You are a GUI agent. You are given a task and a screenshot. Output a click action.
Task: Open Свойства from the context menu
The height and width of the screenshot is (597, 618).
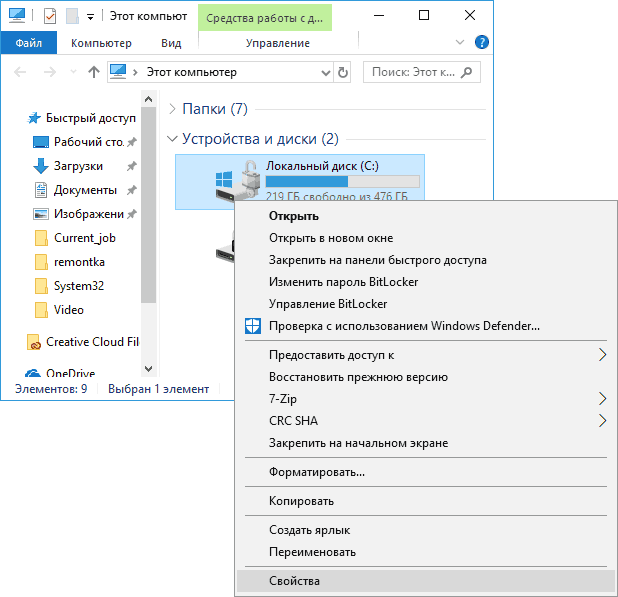[427, 581]
